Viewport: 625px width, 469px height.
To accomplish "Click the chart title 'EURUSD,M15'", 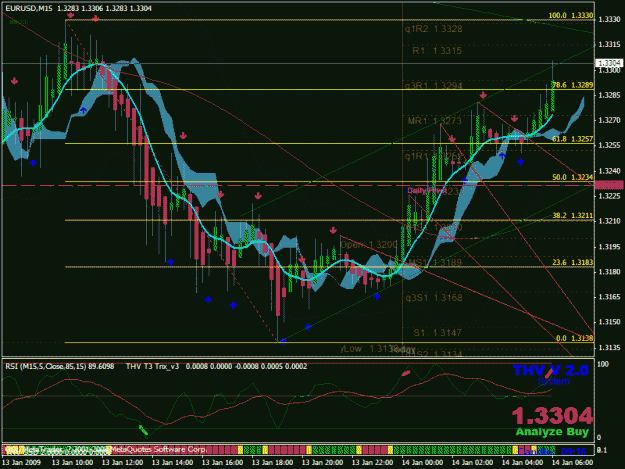I will (x=28, y=8).
